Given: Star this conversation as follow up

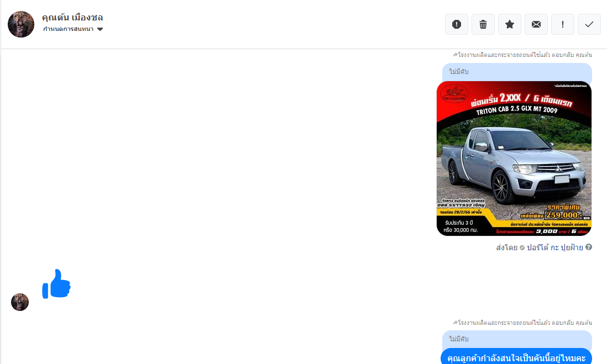Looking at the screenshot, I should point(510,24).
